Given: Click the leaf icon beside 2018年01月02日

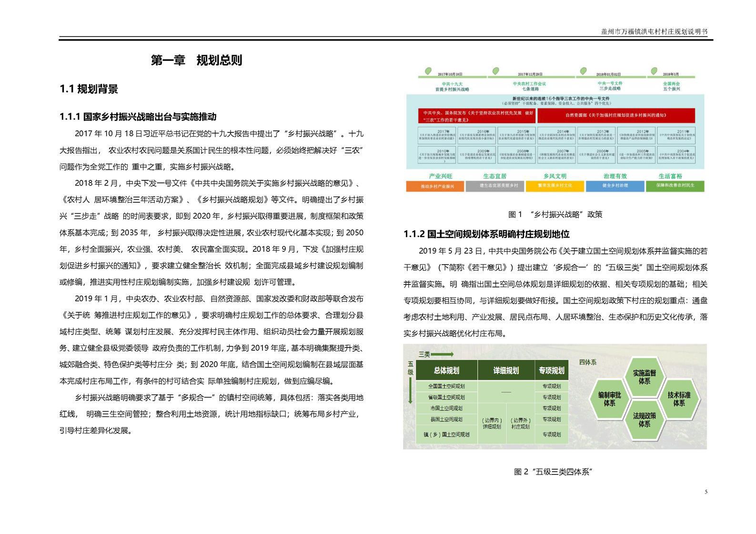Looking at the screenshot, I should pyautogui.click(x=583, y=70).
